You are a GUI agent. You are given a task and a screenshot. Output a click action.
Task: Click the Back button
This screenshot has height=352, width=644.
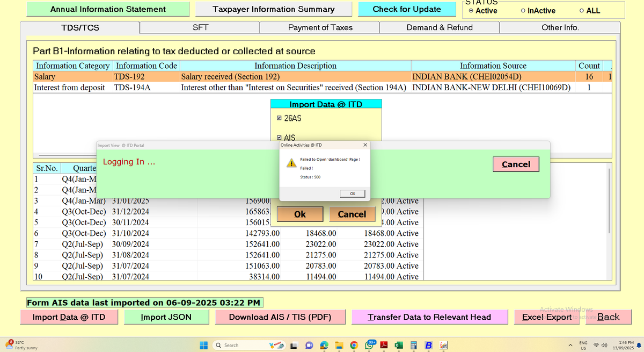[608, 317]
